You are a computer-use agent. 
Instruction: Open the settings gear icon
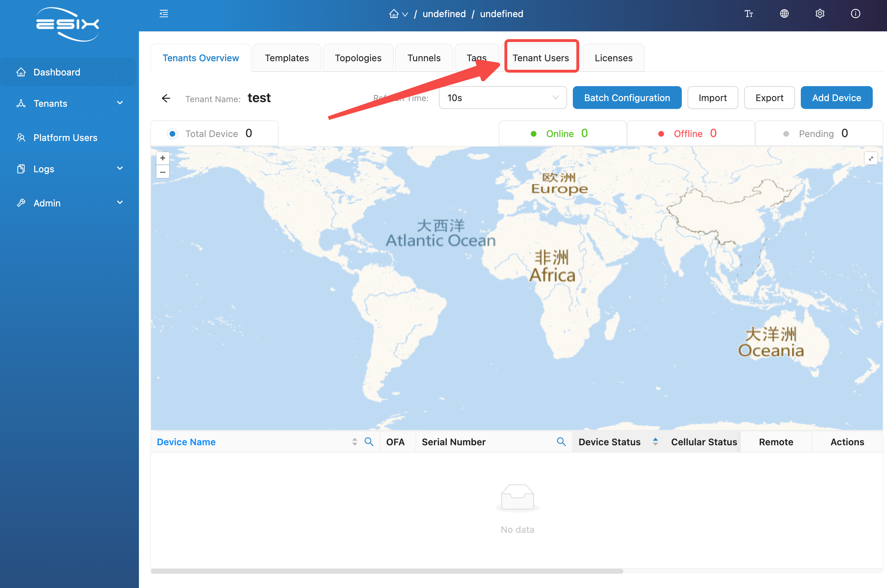click(x=820, y=14)
